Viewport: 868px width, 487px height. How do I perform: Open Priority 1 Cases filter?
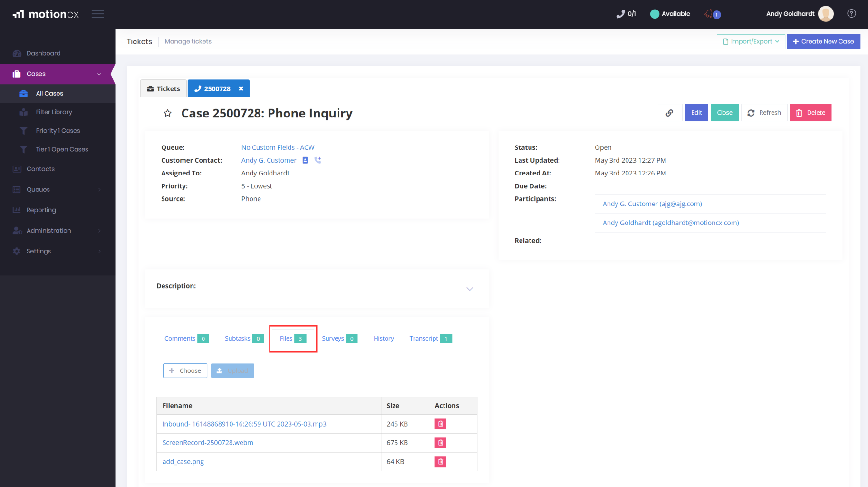pyautogui.click(x=58, y=131)
